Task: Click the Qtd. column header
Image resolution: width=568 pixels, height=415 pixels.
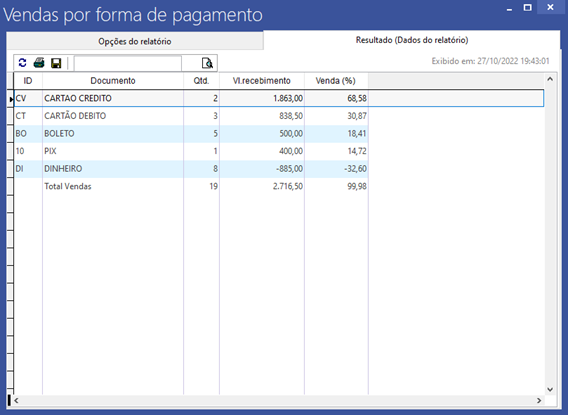Action: [201, 81]
